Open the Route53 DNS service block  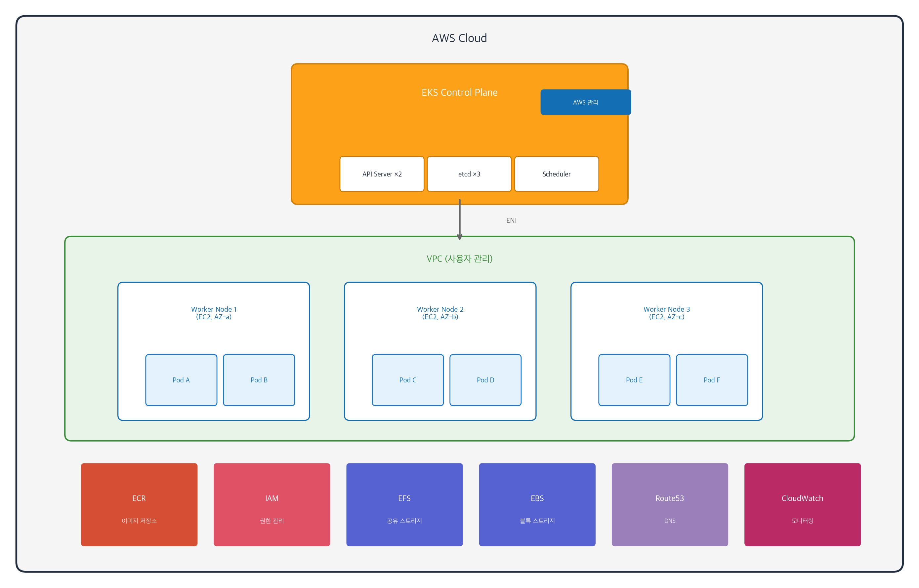point(670,505)
